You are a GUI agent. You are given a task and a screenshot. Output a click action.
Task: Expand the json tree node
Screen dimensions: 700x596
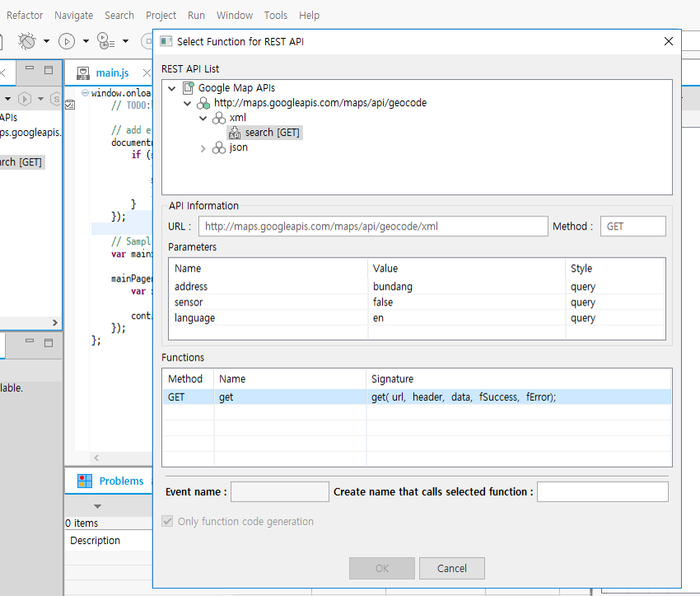[203, 147]
